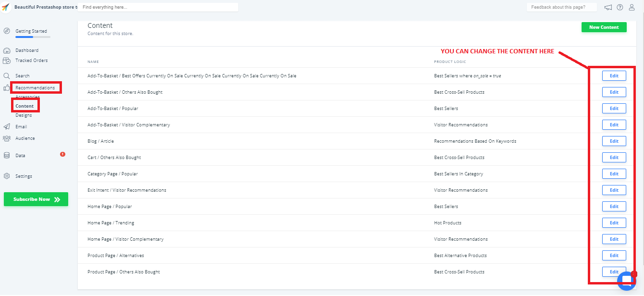Open the help question mark icon
Image resolution: width=644 pixels, height=296 pixels.
pos(620,7)
